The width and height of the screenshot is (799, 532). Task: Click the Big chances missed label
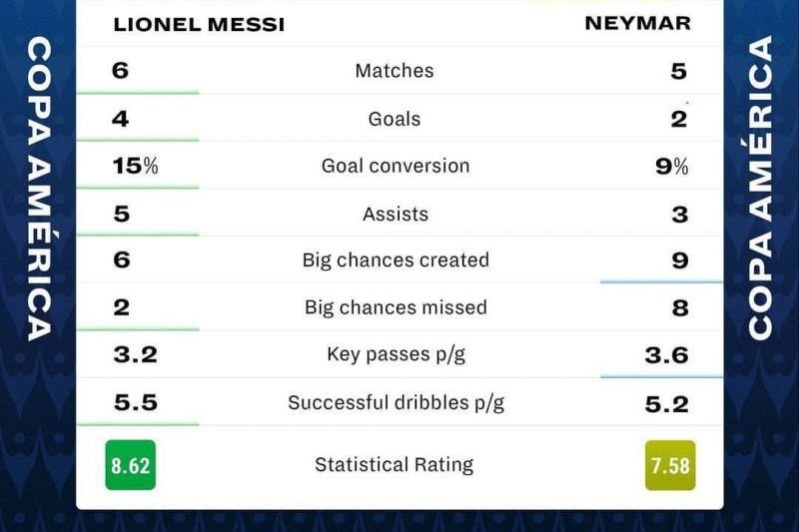[x=396, y=307]
